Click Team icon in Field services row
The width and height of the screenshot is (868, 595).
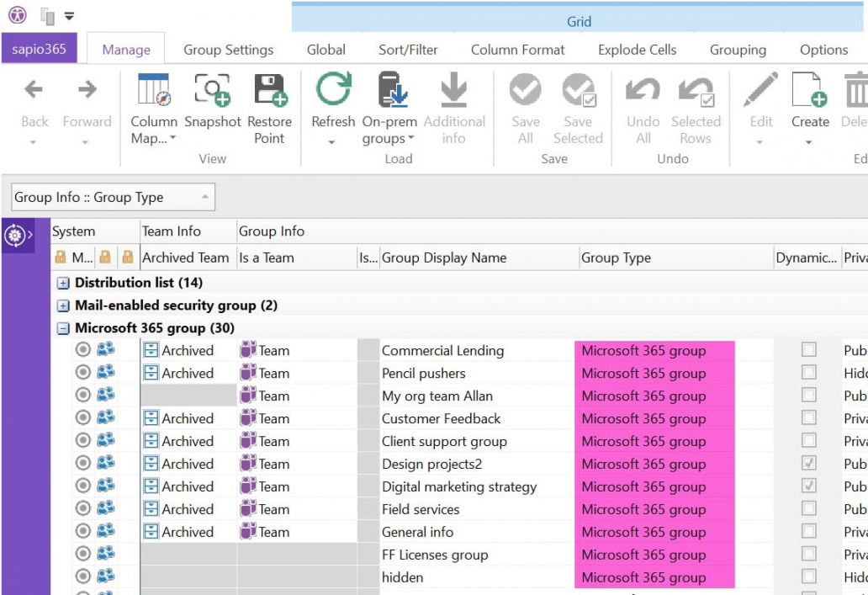248,508
